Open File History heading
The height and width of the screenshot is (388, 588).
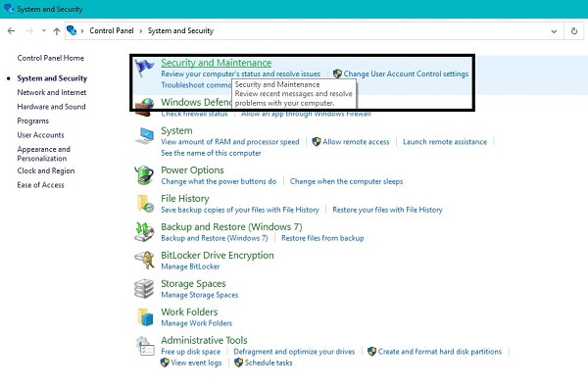coord(185,199)
